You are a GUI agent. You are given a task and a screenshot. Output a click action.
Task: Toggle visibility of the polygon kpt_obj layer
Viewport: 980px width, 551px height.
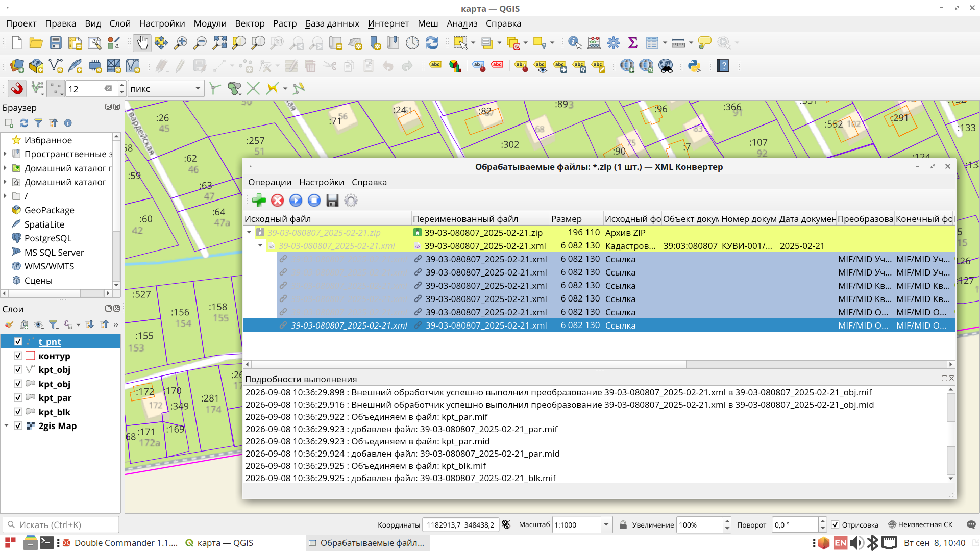click(x=18, y=384)
